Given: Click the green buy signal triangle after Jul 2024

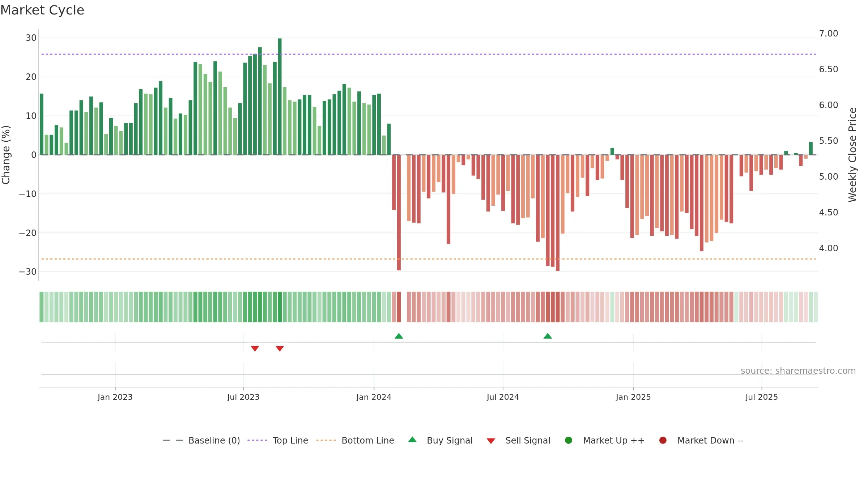Looking at the screenshot, I should [x=548, y=336].
